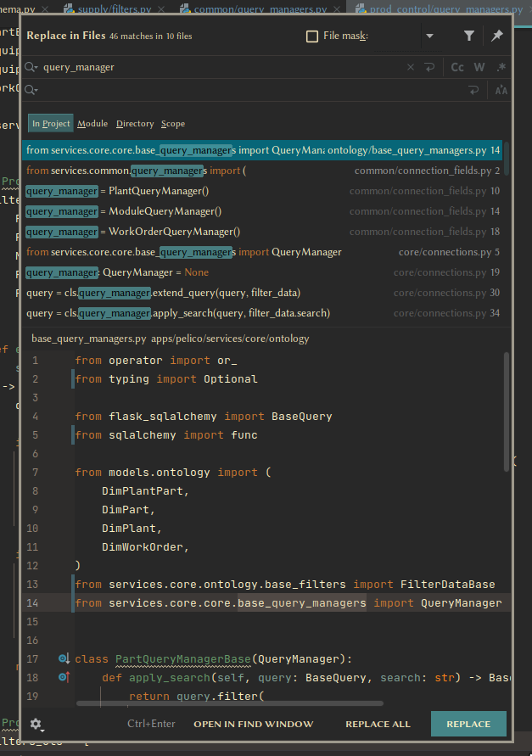Open the filter search results funnel icon
Screen dimensions: 532x756
[469, 36]
